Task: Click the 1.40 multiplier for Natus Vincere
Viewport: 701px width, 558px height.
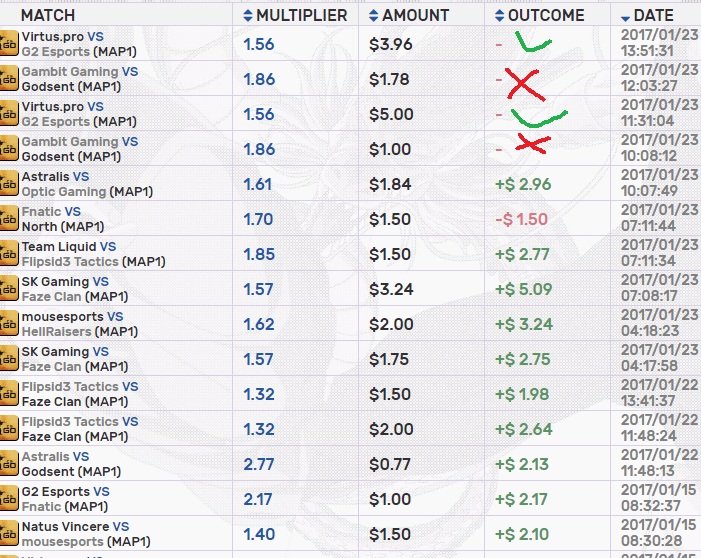Action: coord(259,534)
